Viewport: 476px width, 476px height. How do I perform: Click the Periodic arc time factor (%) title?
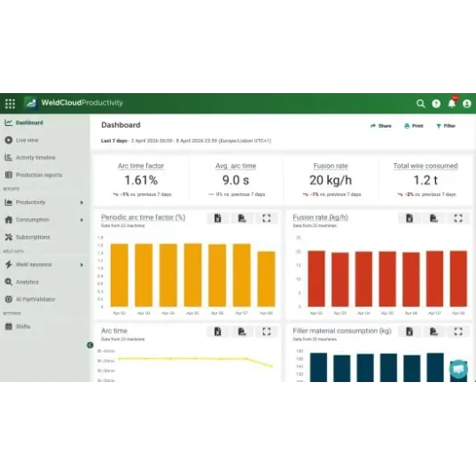click(x=143, y=217)
